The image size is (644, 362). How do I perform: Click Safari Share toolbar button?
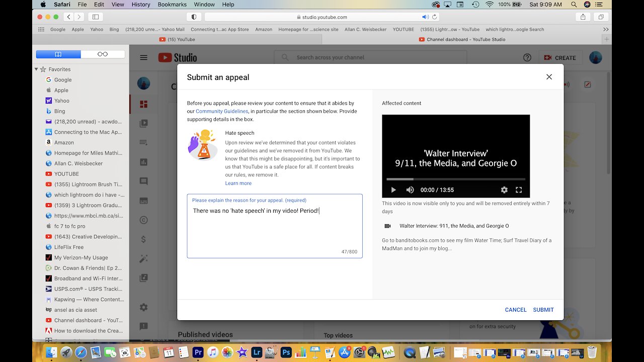click(x=583, y=17)
